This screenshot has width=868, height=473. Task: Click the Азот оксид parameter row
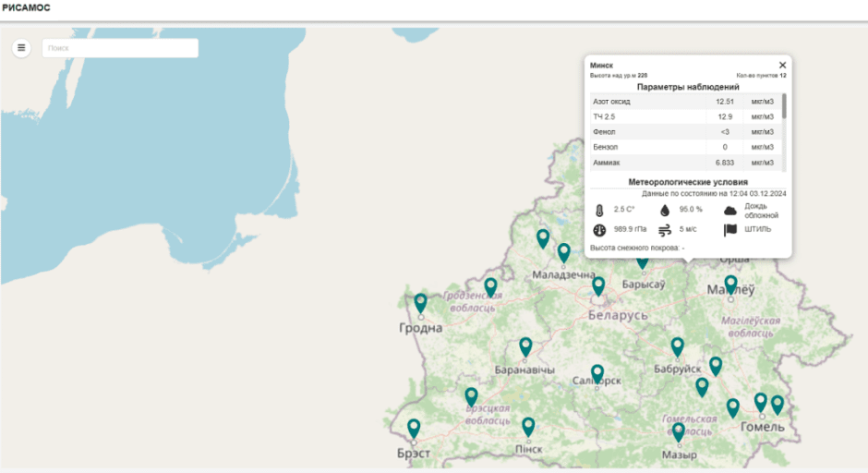(x=684, y=102)
